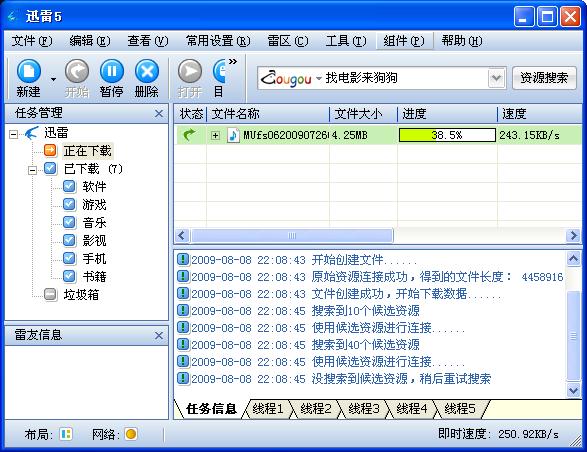The image size is (587, 452).
Task: Click the 38.5% progress bar
Action: pos(447,135)
